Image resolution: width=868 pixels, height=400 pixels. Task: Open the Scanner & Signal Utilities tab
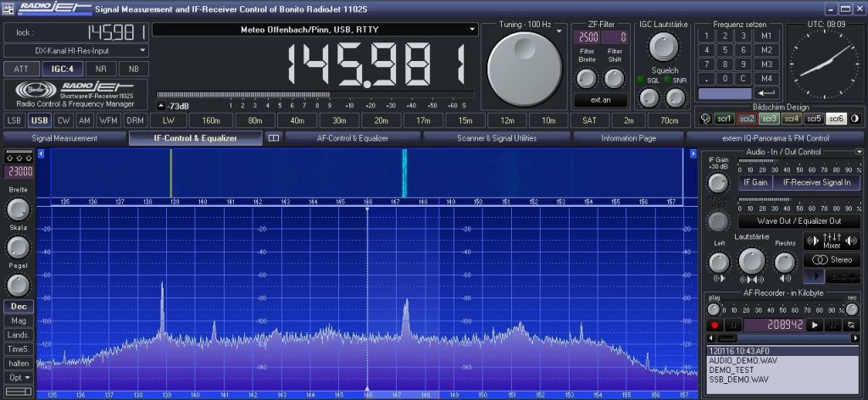[496, 137]
